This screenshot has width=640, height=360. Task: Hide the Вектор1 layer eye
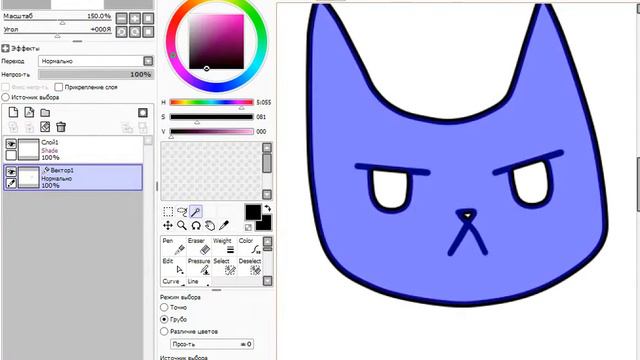[11, 172]
